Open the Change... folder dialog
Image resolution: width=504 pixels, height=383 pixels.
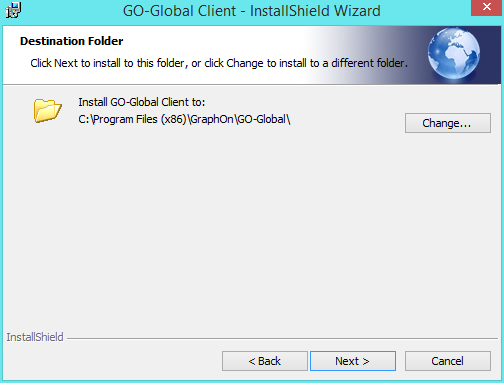click(448, 123)
